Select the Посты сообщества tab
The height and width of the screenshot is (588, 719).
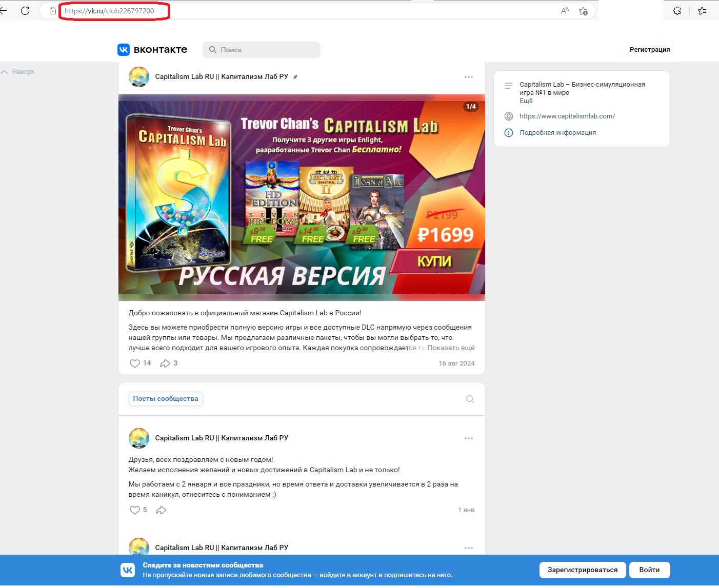(x=166, y=399)
